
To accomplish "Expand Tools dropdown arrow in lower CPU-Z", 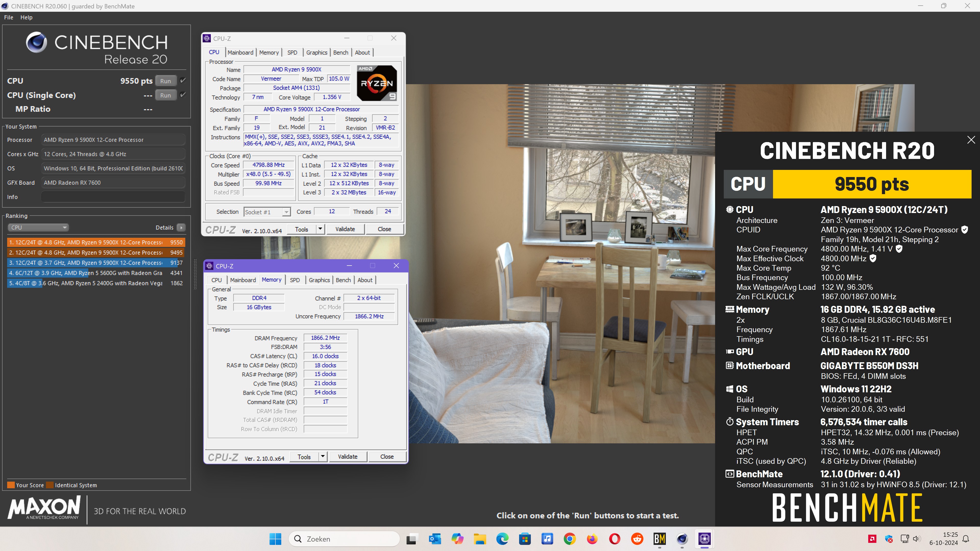I will point(323,456).
